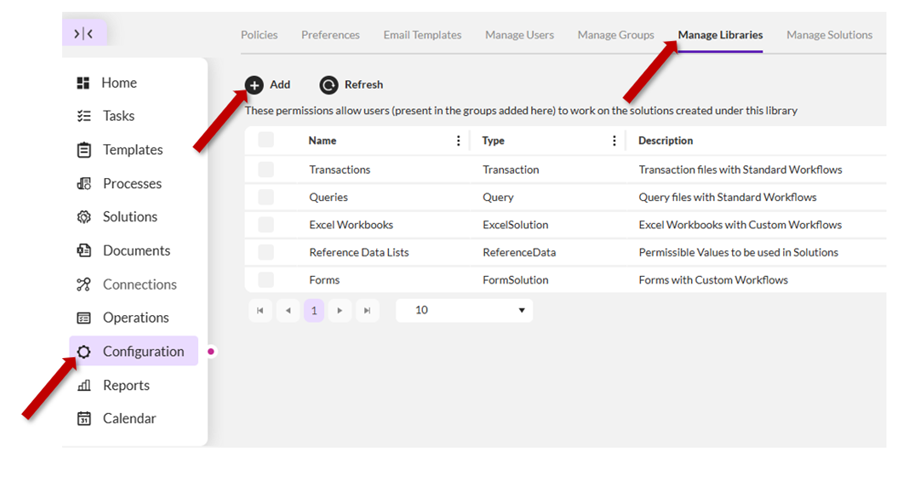Viewport: 902px width, 497px height.
Task: Open Tasks via its checklist icon
Action: [84, 116]
